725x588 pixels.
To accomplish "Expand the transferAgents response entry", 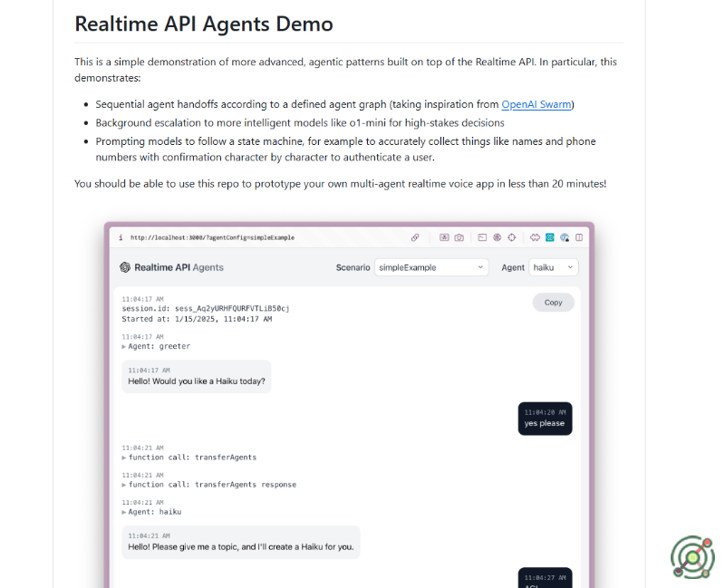I will click(208, 485).
